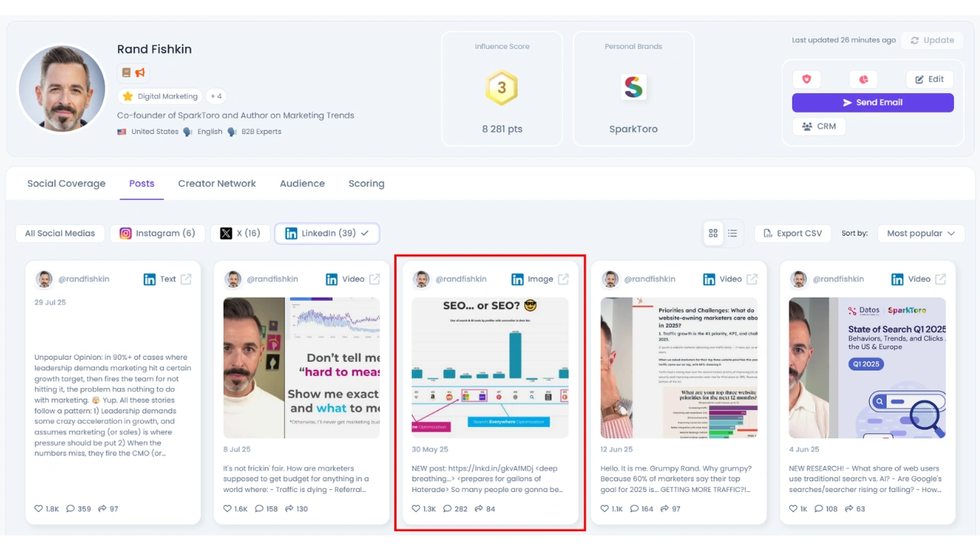This screenshot has height=551, width=980.
Task: Click the Rand Fishkin name heading
Action: (x=155, y=49)
